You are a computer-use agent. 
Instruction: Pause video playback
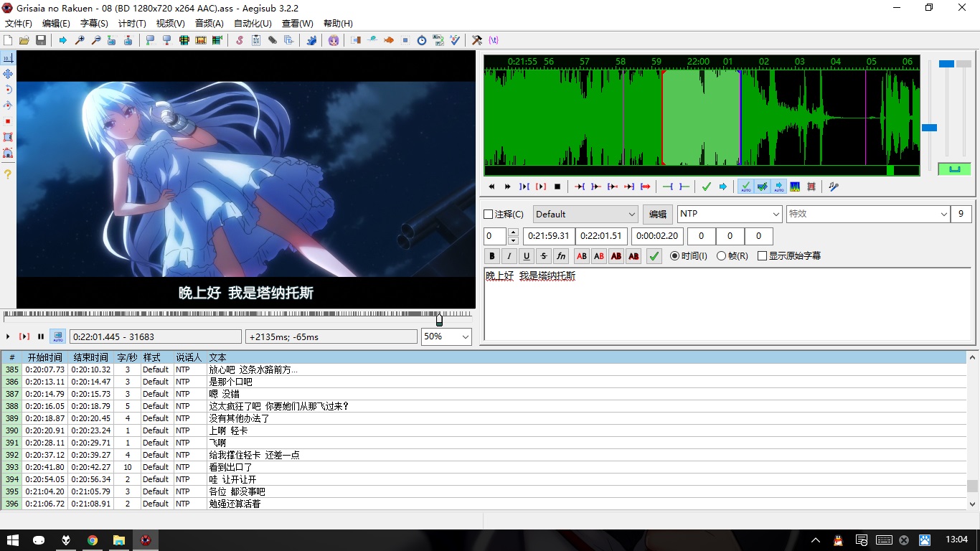(41, 336)
